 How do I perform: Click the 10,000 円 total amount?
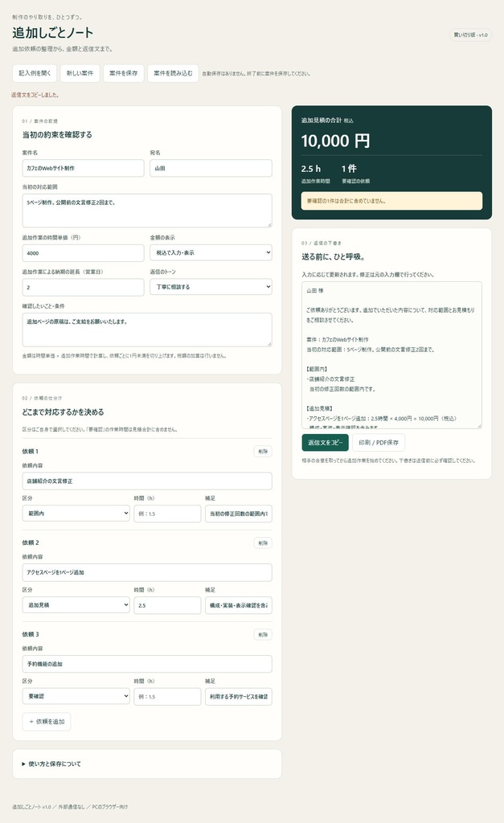point(335,141)
